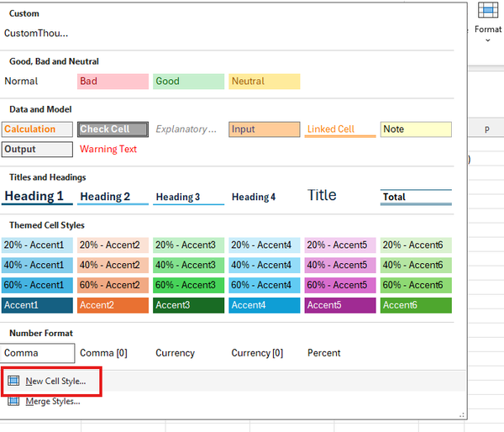Apply the Good cell style
Image resolution: width=504 pixels, height=432 pixels.
(188, 82)
